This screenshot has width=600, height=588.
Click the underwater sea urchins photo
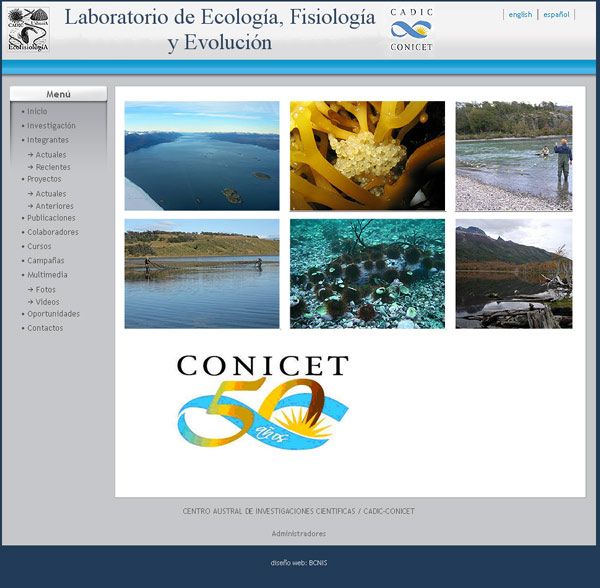click(367, 274)
